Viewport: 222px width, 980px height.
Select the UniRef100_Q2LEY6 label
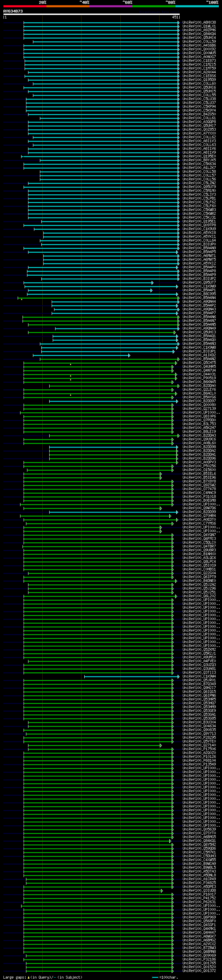point(199,390)
